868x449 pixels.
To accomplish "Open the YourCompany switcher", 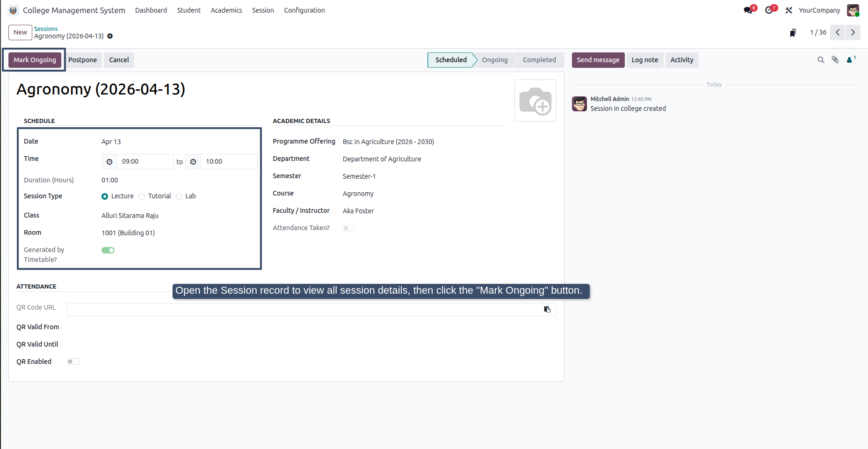I will click(x=819, y=10).
